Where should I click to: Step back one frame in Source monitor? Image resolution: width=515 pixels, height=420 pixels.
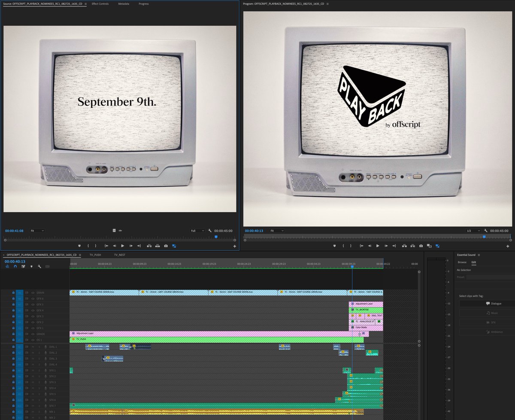click(x=115, y=246)
